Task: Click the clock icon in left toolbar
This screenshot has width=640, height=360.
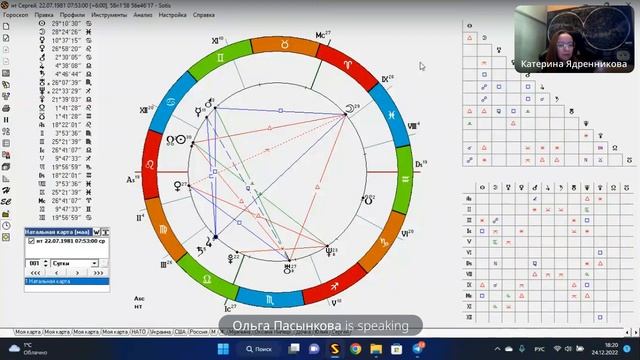Action: (x=6, y=226)
